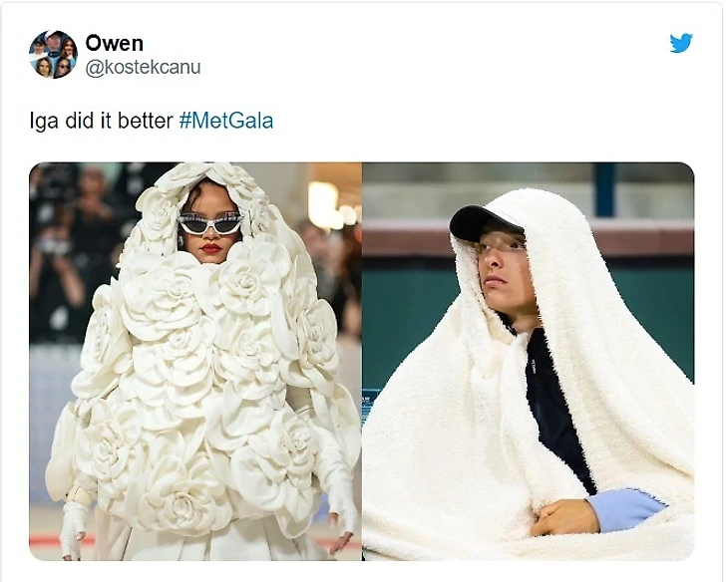
Task: Open the @kostekcanu handle link
Action: [x=143, y=68]
